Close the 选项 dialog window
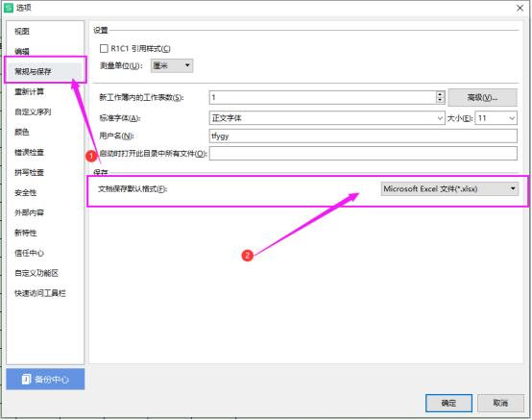The width and height of the screenshot is (532, 420). [x=520, y=8]
